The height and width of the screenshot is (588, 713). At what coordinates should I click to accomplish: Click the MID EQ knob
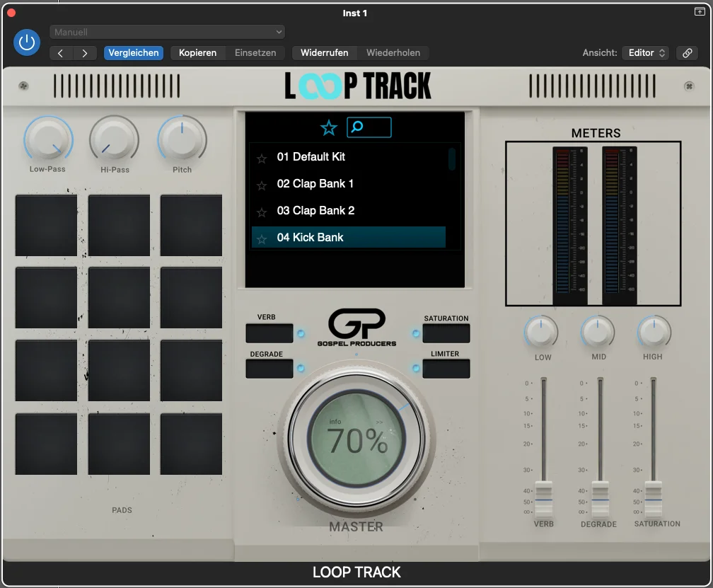(x=598, y=333)
